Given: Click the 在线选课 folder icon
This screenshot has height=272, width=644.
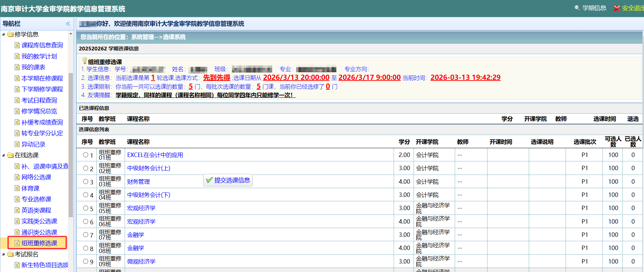Looking at the screenshot, I should click(x=10, y=155).
